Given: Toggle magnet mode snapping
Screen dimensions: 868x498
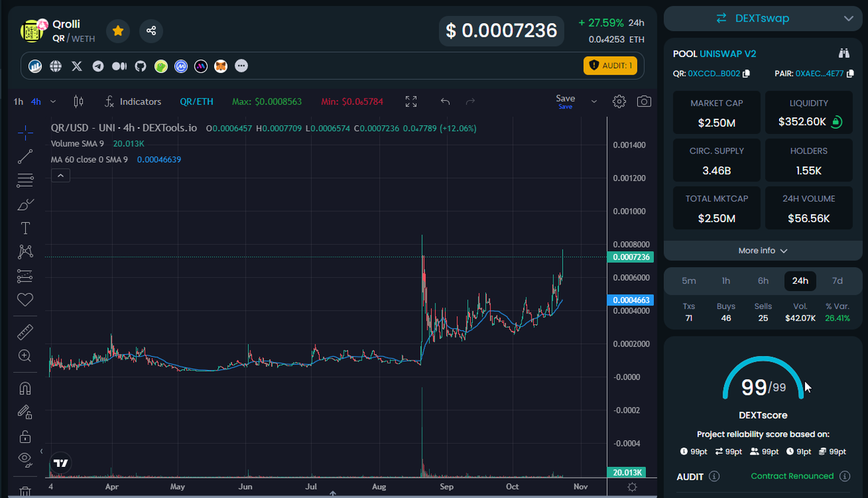Looking at the screenshot, I should (25, 388).
